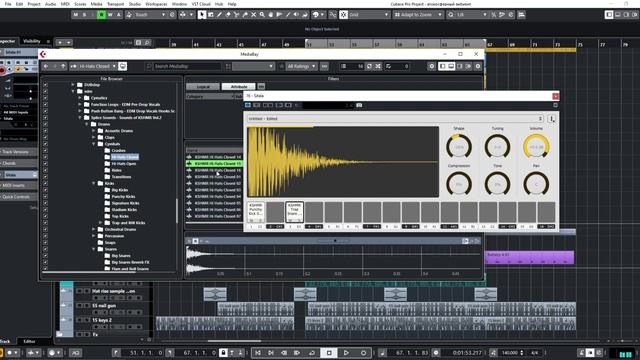The height and width of the screenshot is (360, 640).
Task: Toggle the green Read automation R button
Action: pyautogui.click(x=101, y=15)
